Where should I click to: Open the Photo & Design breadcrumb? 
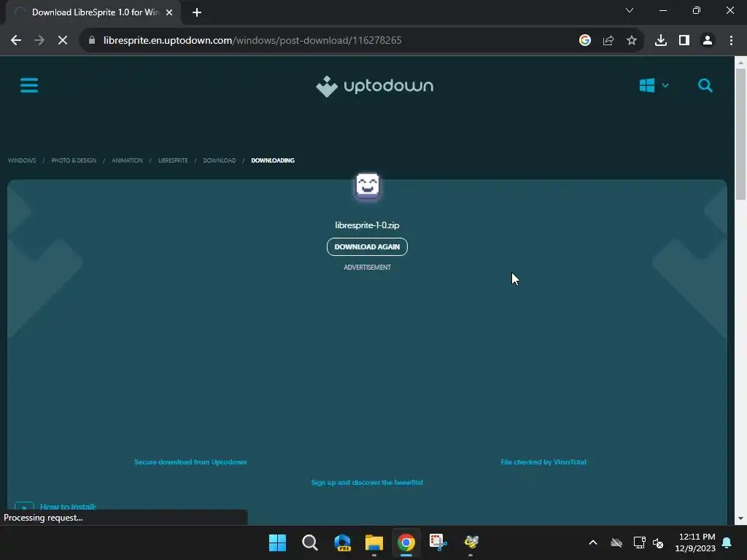point(74,160)
